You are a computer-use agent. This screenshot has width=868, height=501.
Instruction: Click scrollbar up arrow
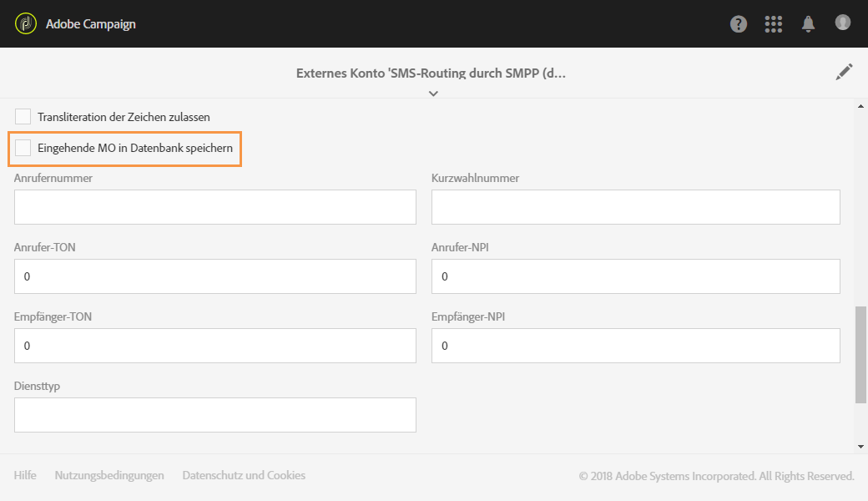coord(861,106)
